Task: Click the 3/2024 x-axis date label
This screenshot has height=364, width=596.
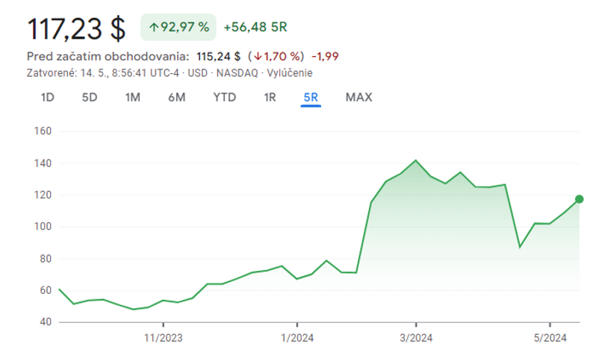Action: [415, 337]
